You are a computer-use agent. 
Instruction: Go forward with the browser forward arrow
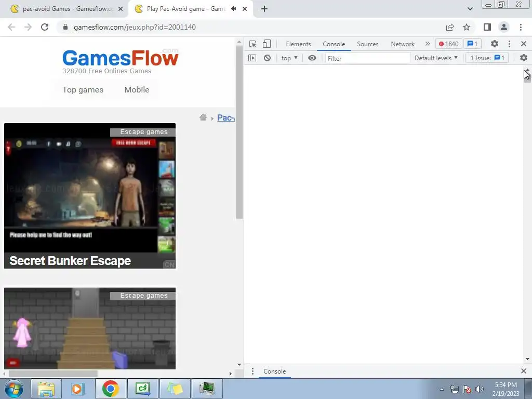(28, 27)
